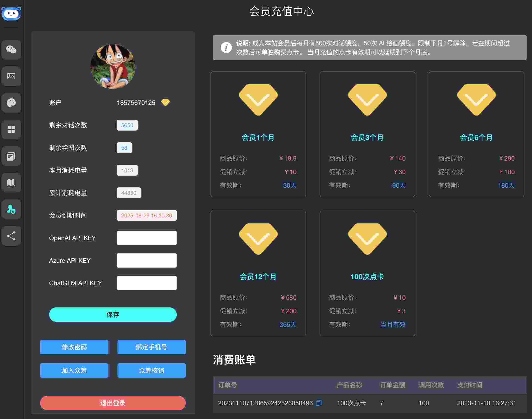Choose the 100次点卡 product card
The image size is (532, 419).
367,273
